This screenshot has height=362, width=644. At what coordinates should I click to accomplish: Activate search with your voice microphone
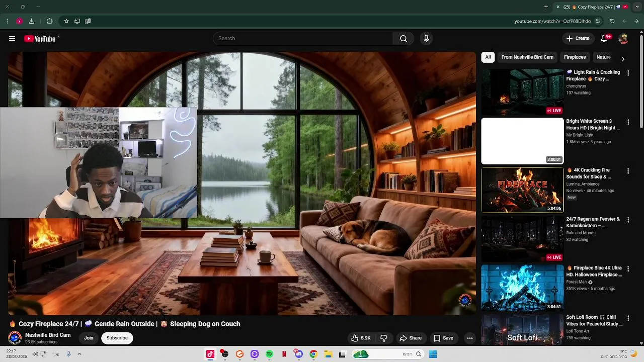(x=426, y=39)
